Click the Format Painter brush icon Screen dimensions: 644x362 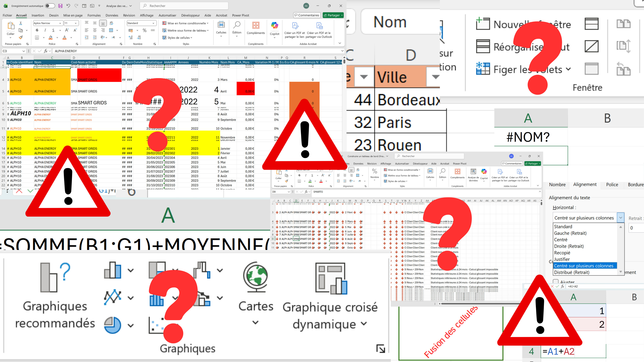21,38
